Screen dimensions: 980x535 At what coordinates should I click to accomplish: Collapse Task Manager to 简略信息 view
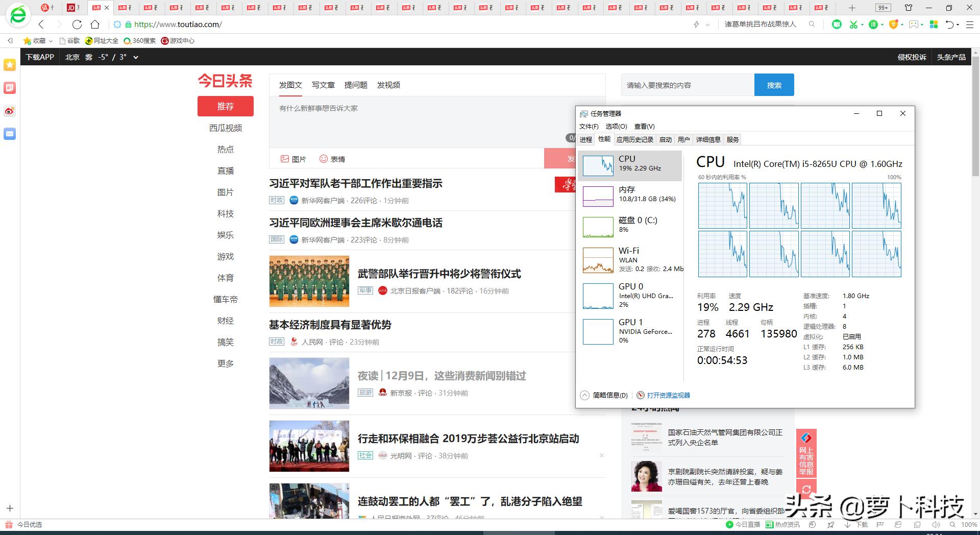(604, 395)
